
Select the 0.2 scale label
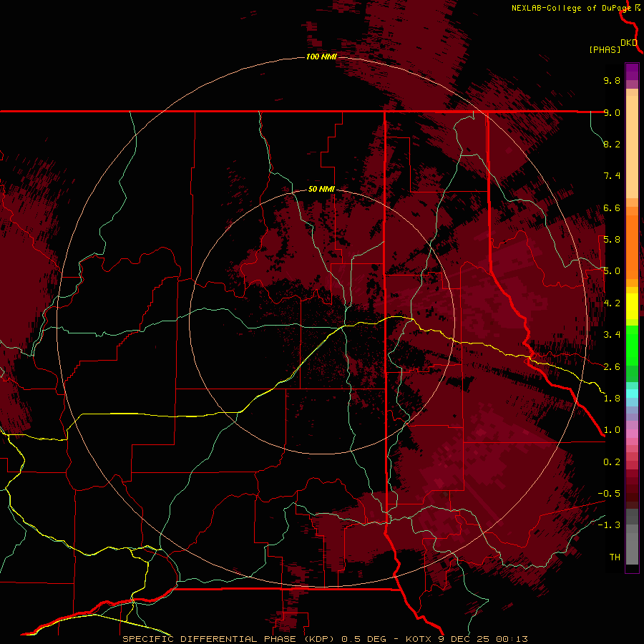tap(612, 462)
